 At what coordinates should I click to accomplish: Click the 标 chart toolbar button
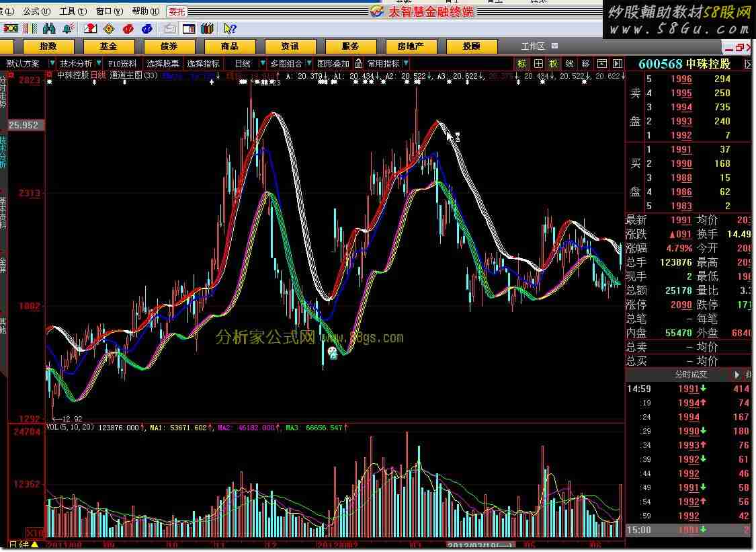[521, 64]
